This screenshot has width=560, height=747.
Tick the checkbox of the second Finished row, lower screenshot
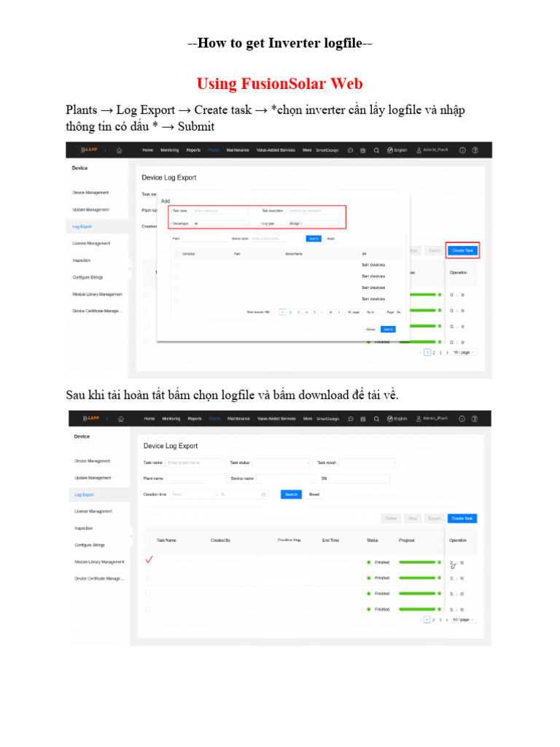[147, 578]
